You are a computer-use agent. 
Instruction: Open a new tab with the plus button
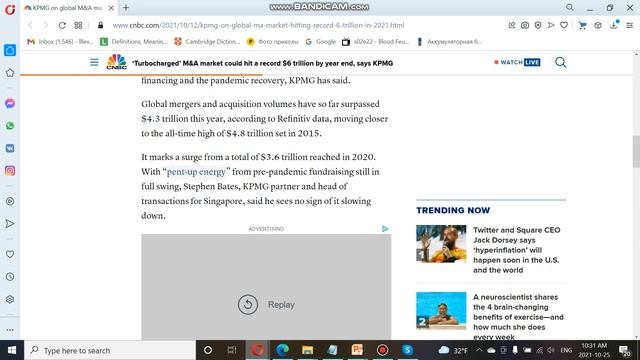pos(126,7)
